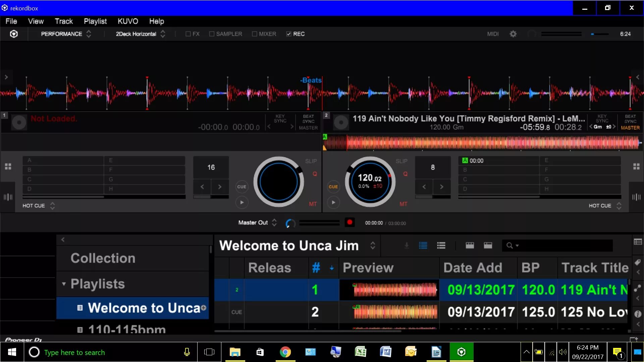Start recording with red record button
The image size is (644, 362).
click(x=350, y=223)
